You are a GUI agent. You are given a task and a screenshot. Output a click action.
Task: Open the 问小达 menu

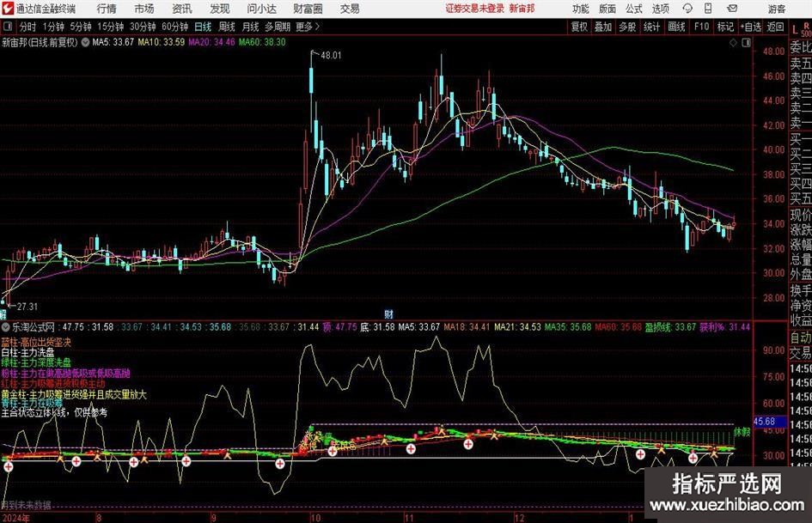(x=261, y=9)
